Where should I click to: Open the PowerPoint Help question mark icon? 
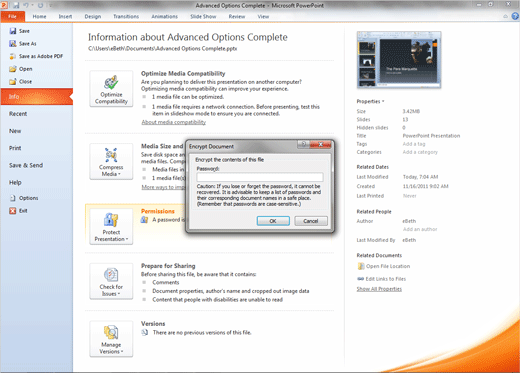pyautogui.click(x=515, y=16)
